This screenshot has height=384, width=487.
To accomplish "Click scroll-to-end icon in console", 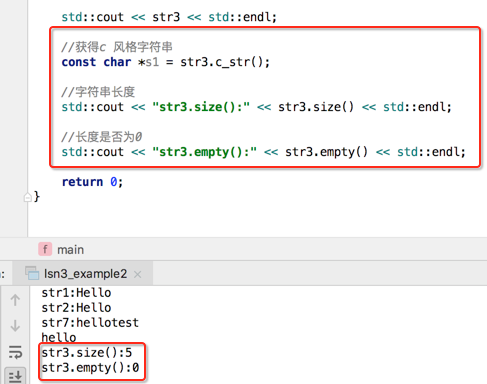I will pyautogui.click(x=15, y=376).
